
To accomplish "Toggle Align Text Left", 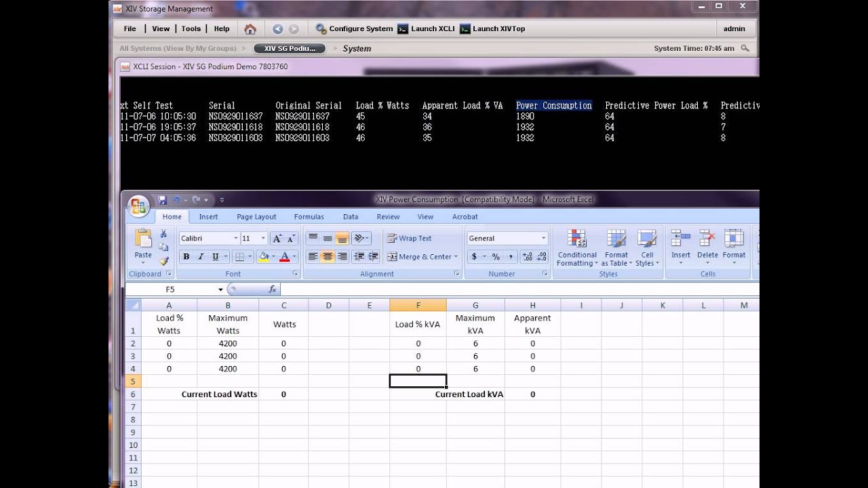I will (313, 257).
